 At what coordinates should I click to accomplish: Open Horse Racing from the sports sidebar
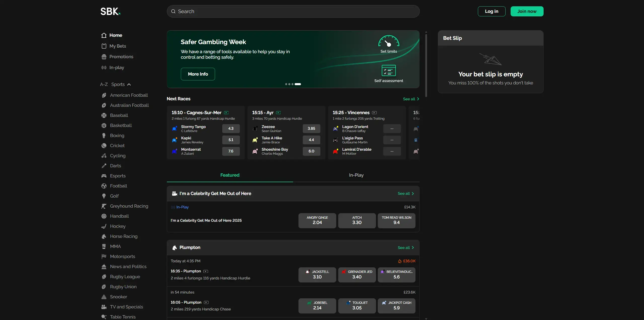[124, 236]
